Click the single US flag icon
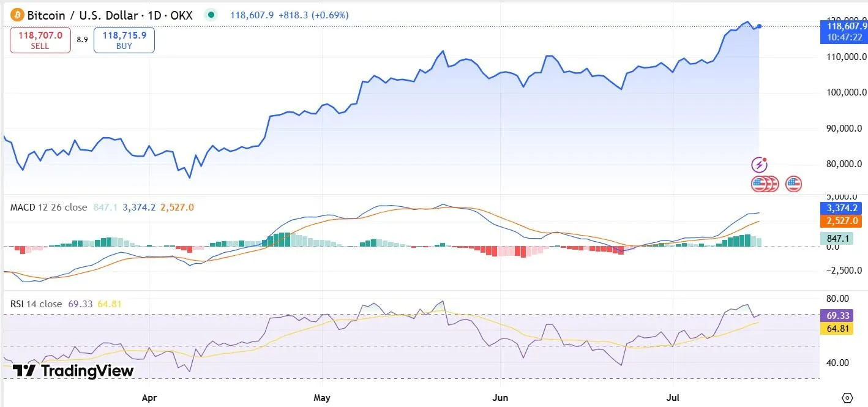 tap(793, 183)
